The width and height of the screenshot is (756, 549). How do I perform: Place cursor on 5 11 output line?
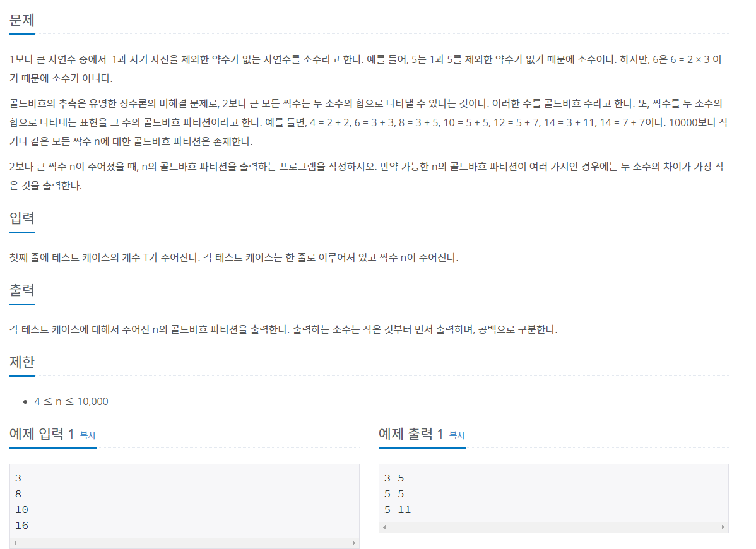(x=398, y=509)
